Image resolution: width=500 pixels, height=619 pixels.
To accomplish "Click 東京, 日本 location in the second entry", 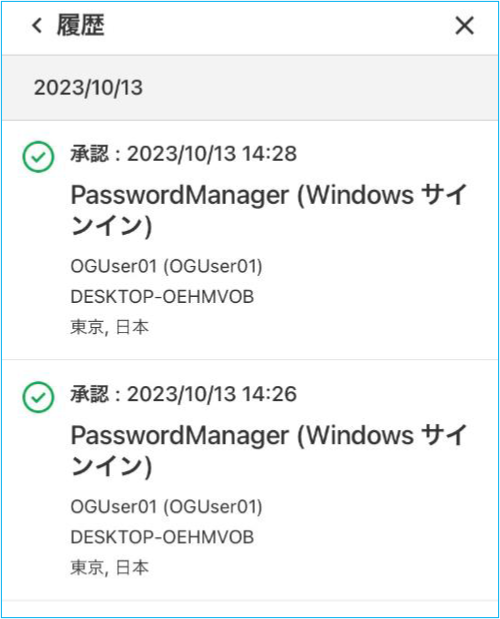I will coord(110,568).
